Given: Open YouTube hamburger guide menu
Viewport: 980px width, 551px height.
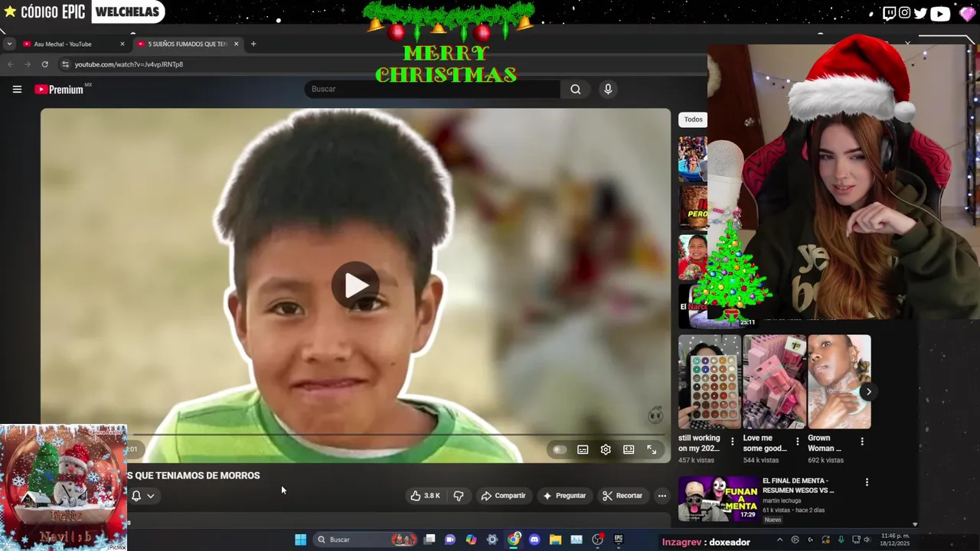Looking at the screenshot, I should pyautogui.click(x=17, y=90).
